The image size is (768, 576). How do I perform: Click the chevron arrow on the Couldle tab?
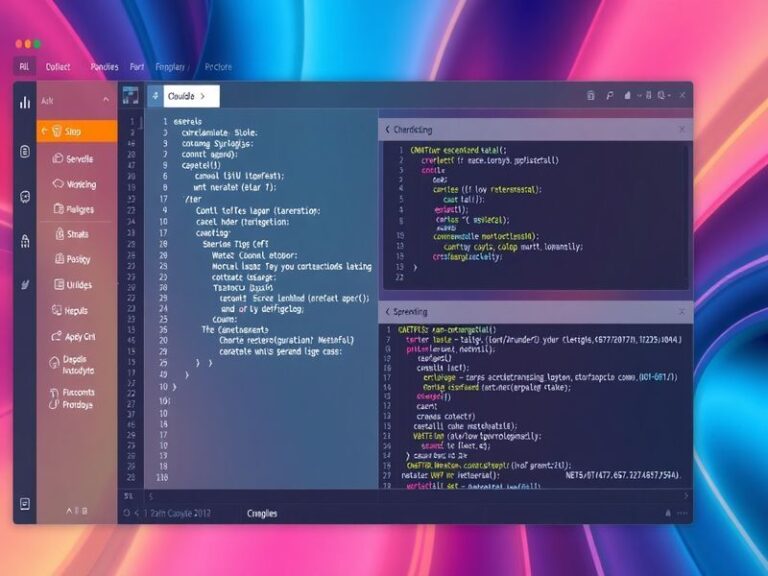(x=203, y=96)
